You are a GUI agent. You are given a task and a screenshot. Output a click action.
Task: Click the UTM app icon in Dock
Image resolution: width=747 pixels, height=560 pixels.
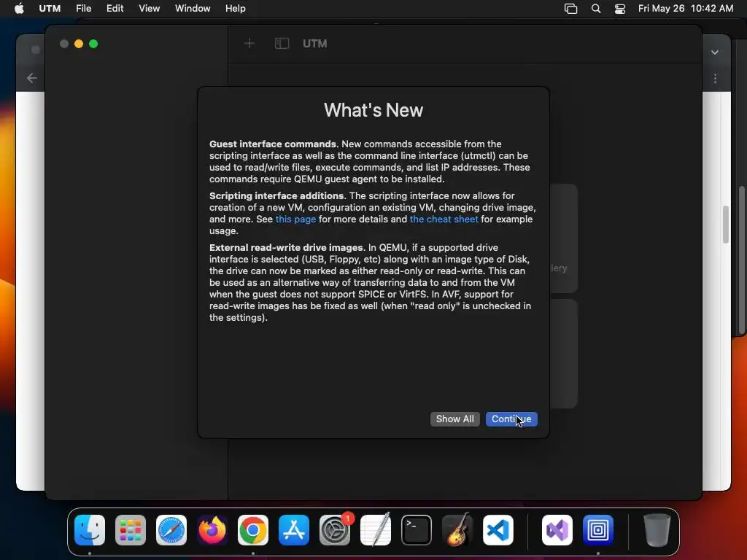pyautogui.click(x=598, y=530)
